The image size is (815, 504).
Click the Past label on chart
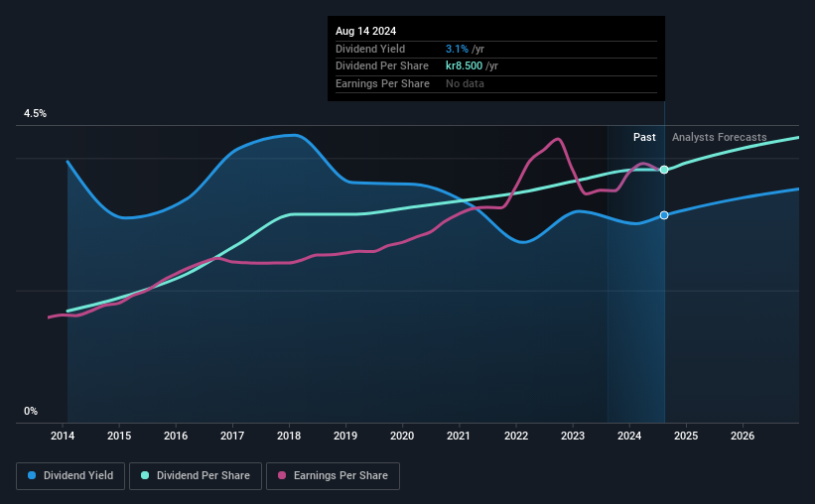(x=644, y=137)
